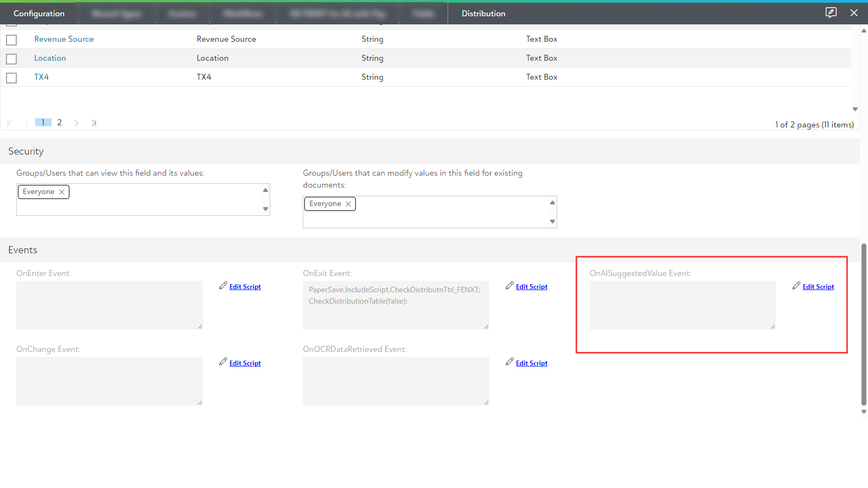Screen dimensions: 868x488
Task: Click pencil icon beside OnEnter Event
Action: (223, 286)
